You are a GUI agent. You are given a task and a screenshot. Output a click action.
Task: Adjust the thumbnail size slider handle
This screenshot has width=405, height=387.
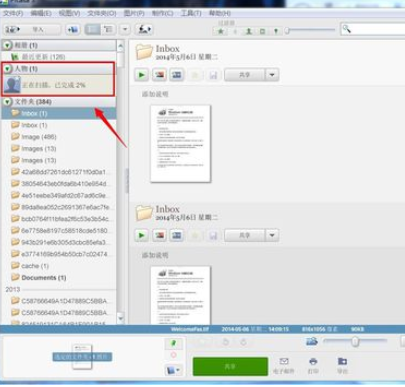click(x=355, y=341)
